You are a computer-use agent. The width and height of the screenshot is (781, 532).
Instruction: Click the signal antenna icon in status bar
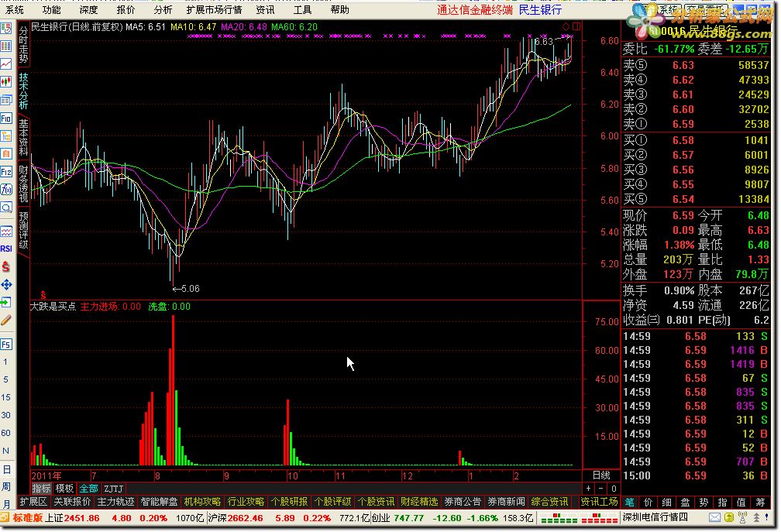(x=742, y=517)
